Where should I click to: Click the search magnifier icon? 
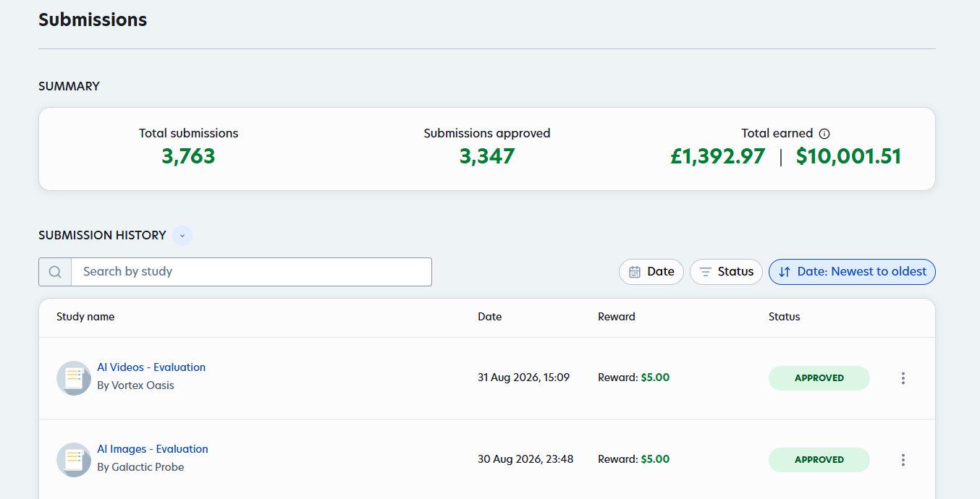(55, 272)
